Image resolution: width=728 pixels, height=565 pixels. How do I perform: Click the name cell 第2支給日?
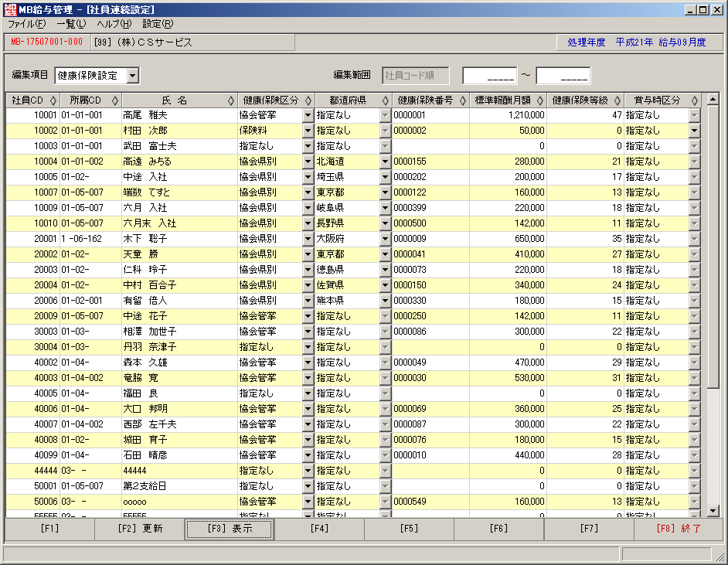[179, 486]
